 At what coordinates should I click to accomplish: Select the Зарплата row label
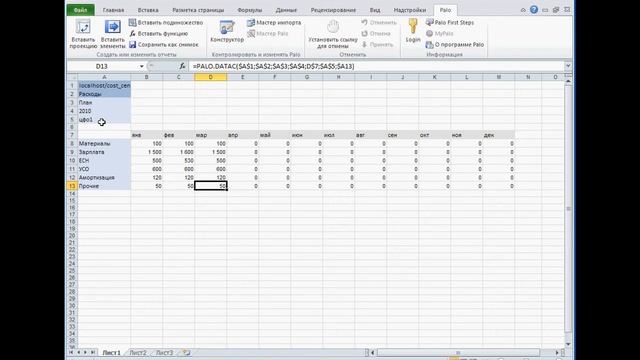(x=104, y=152)
